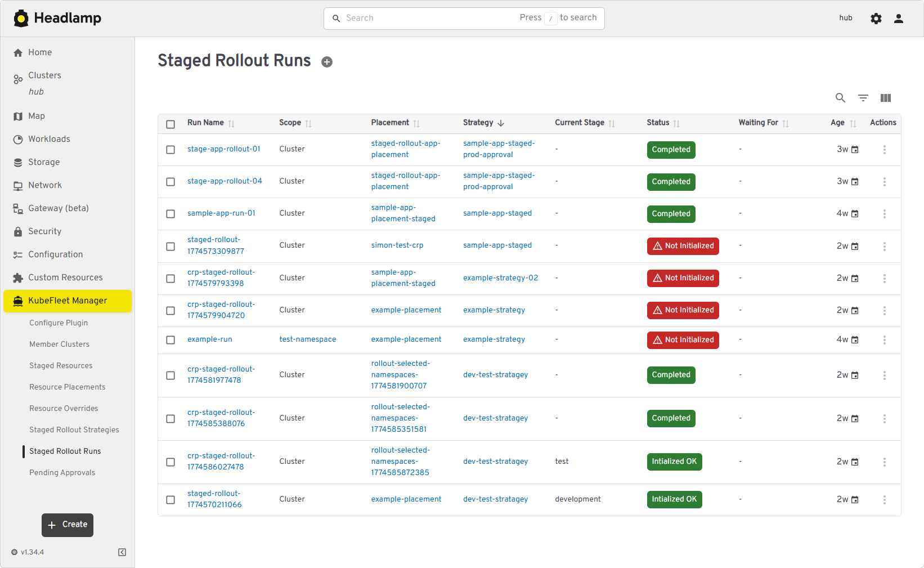Check the staged-rollout-1774570211066 row checkbox
This screenshot has width=924, height=568.
coord(171,500)
